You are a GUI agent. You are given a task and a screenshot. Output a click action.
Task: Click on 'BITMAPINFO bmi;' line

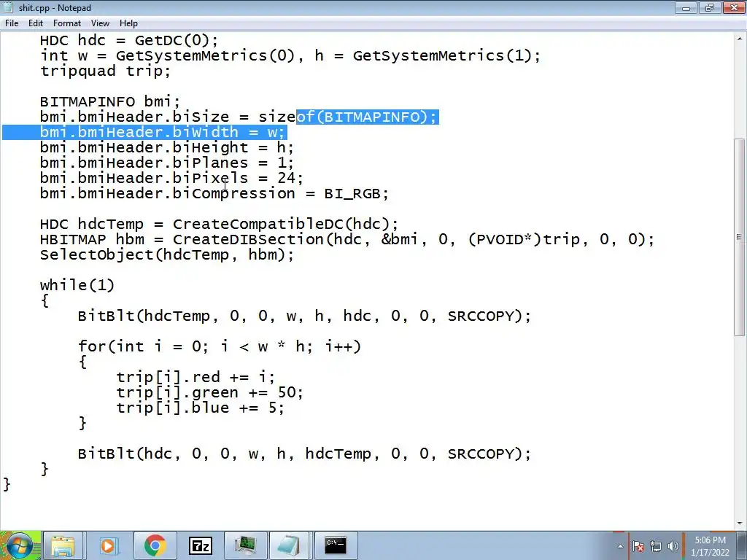[110, 101]
